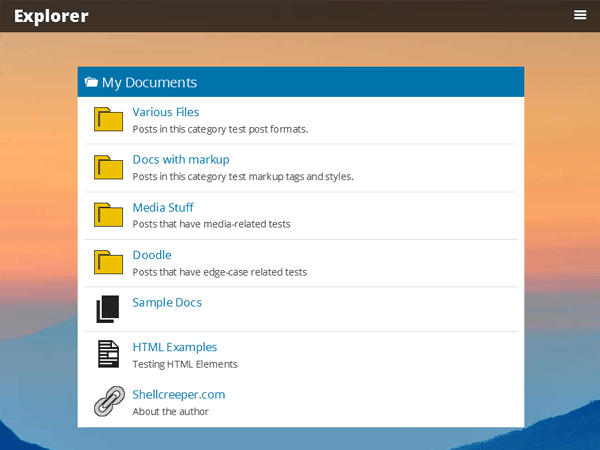Click the Various Files folder icon
The image size is (600, 450).
click(x=108, y=120)
